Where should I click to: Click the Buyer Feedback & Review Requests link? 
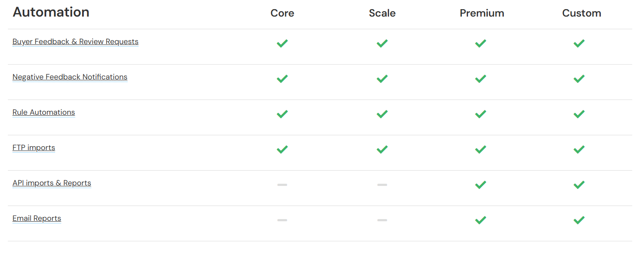click(x=75, y=42)
